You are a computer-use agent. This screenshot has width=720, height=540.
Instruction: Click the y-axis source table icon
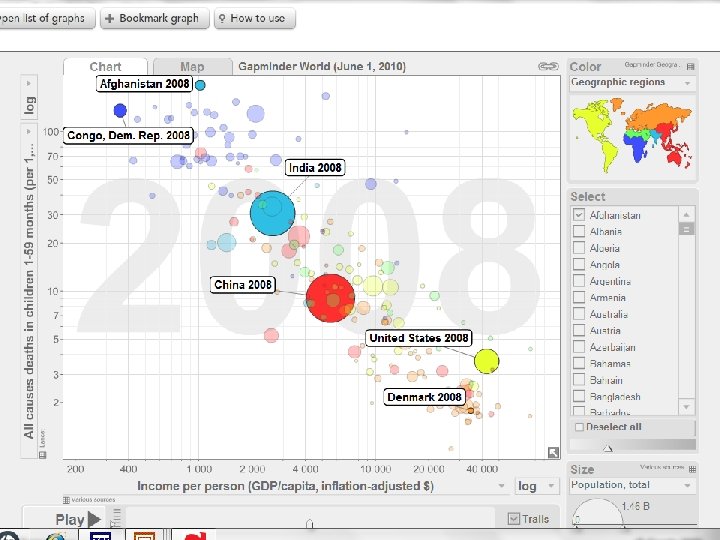42,455
